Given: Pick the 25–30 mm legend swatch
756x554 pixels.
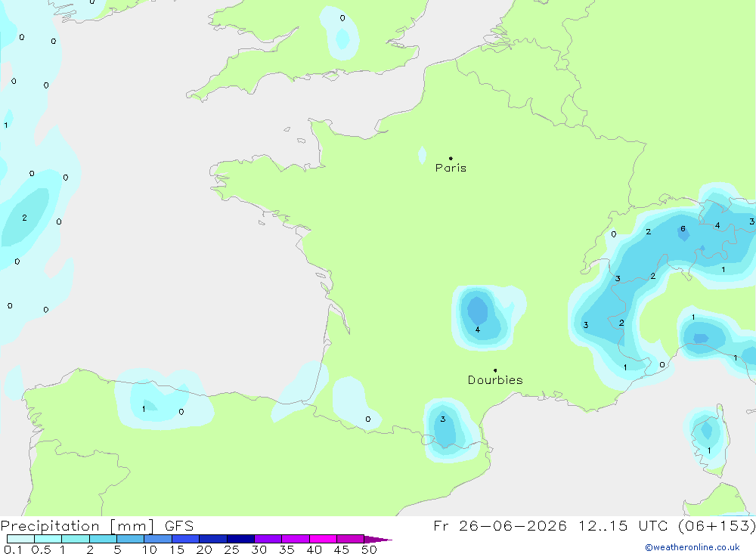Looking at the screenshot, I should [240, 539].
